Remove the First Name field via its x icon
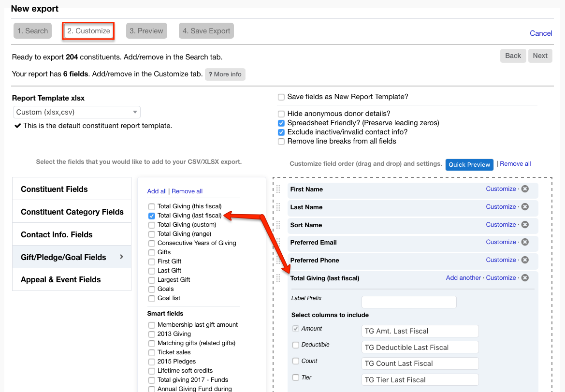565x392 pixels. point(525,189)
